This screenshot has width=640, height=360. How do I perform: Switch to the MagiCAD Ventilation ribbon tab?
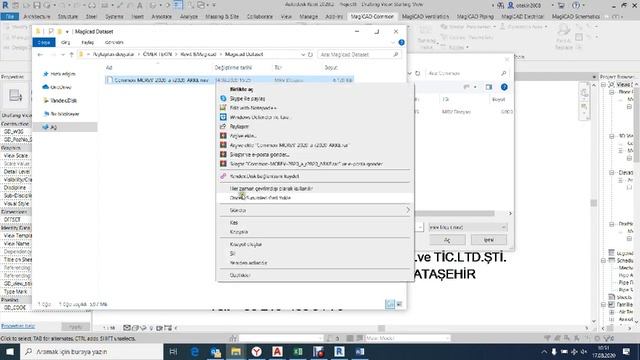[x=425, y=17]
